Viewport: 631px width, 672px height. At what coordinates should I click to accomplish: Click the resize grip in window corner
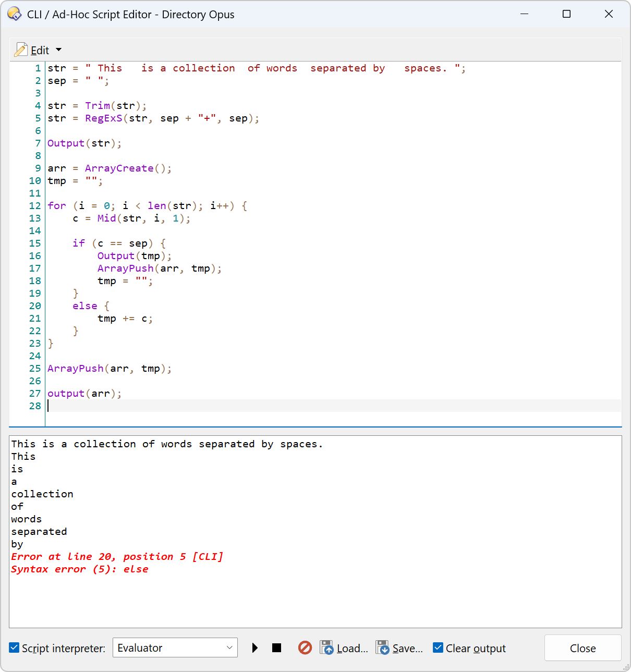(626, 667)
